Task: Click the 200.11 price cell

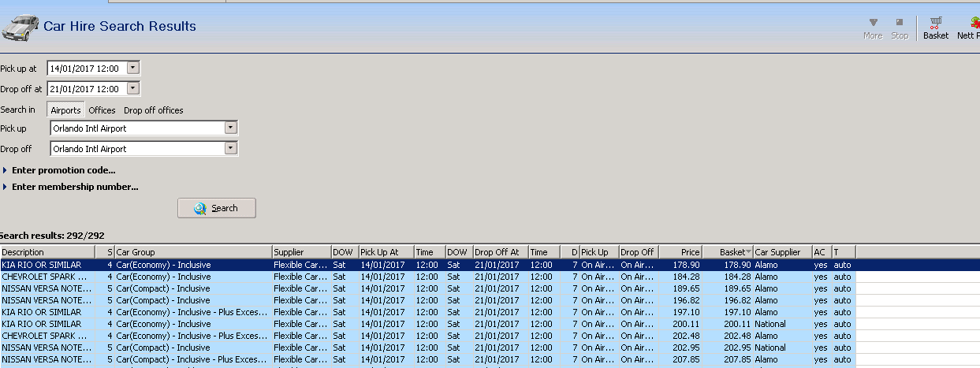Action: [x=680, y=324]
